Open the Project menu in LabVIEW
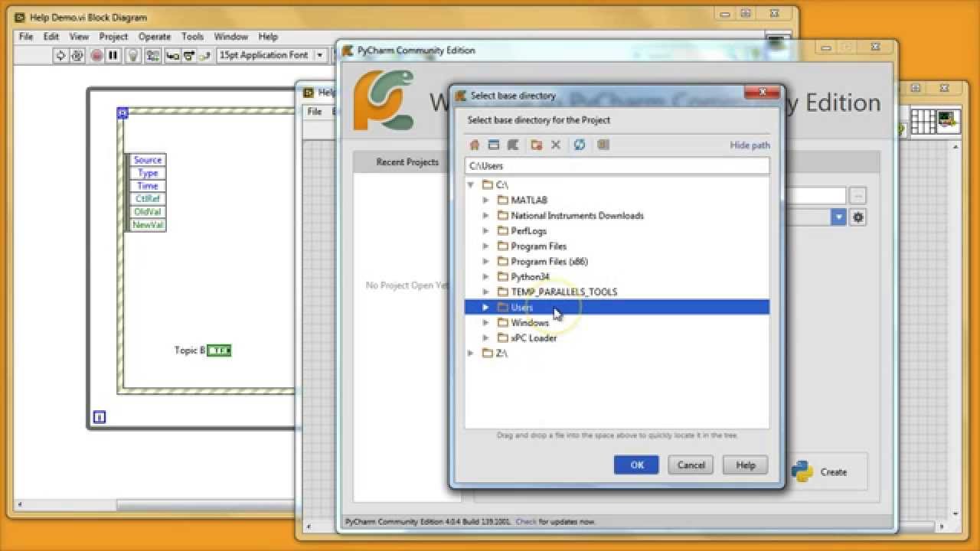Viewport: 980px width, 551px height. pyautogui.click(x=113, y=36)
